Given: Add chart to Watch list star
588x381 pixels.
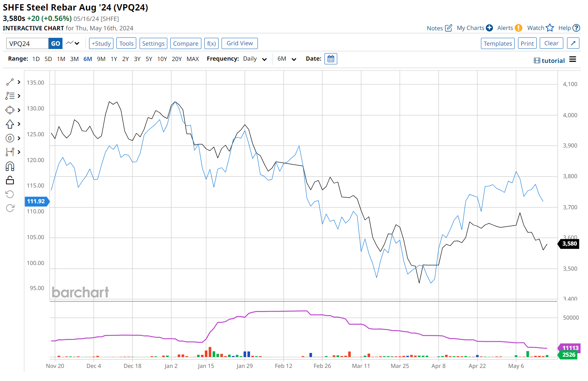Looking at the screenshot, I should (x=549, y=28).
